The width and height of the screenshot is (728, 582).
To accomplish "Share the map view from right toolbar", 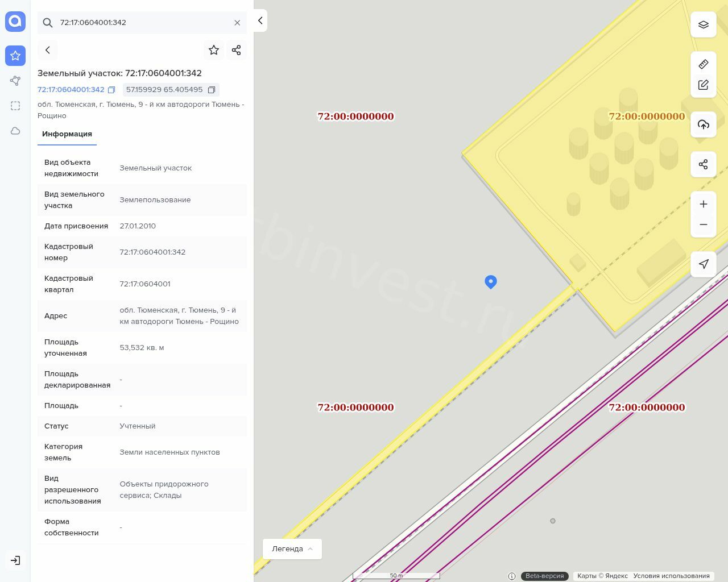I will pos(703,164).
